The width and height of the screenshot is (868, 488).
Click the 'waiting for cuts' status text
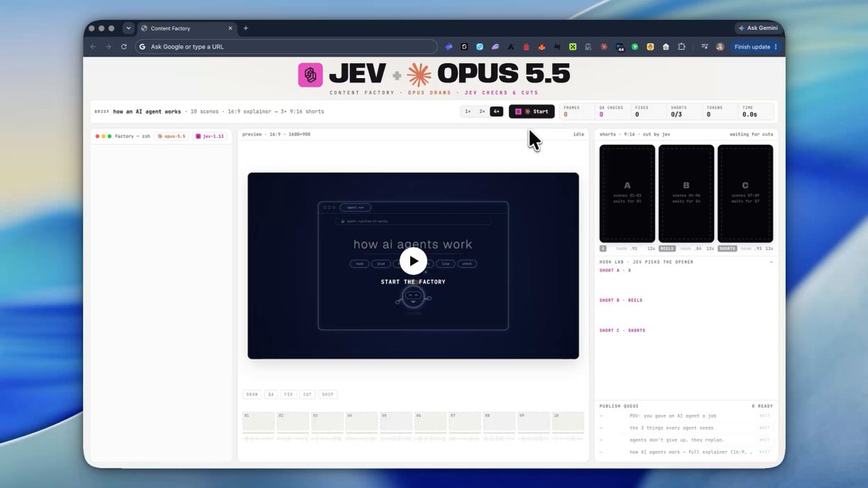[x=751, y=134]
